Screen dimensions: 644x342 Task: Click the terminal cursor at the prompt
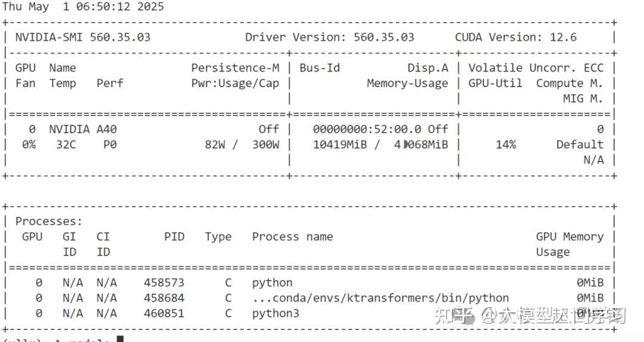click(x=120, y=340)
